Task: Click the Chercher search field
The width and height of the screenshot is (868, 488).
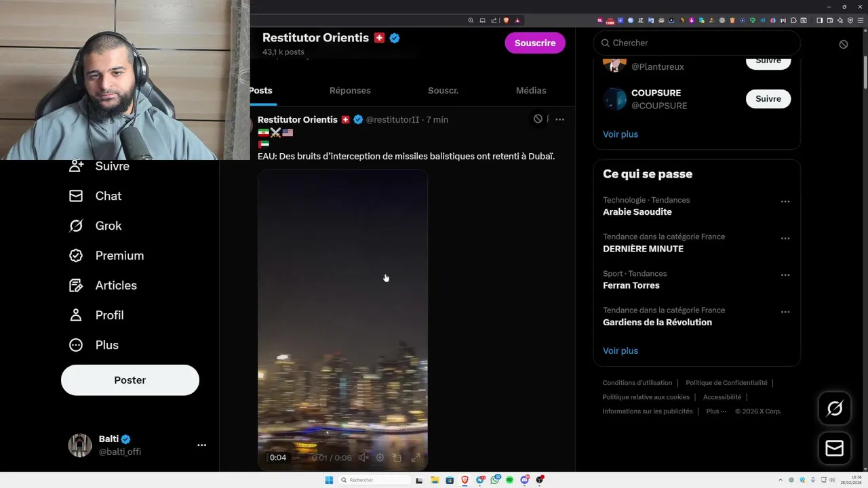Action: pos(696,43)
